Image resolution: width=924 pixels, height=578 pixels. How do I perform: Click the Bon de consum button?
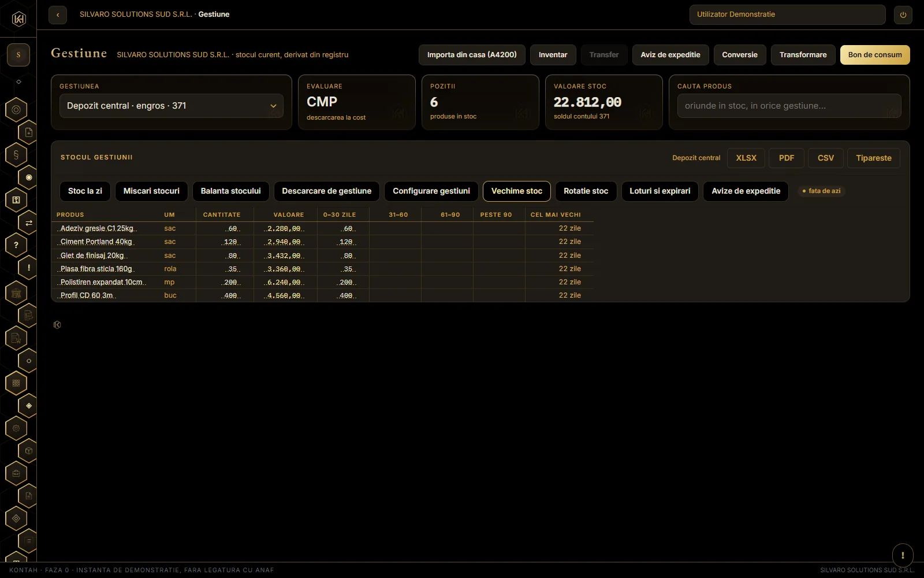pyautogui.click(x=875, y=55)
